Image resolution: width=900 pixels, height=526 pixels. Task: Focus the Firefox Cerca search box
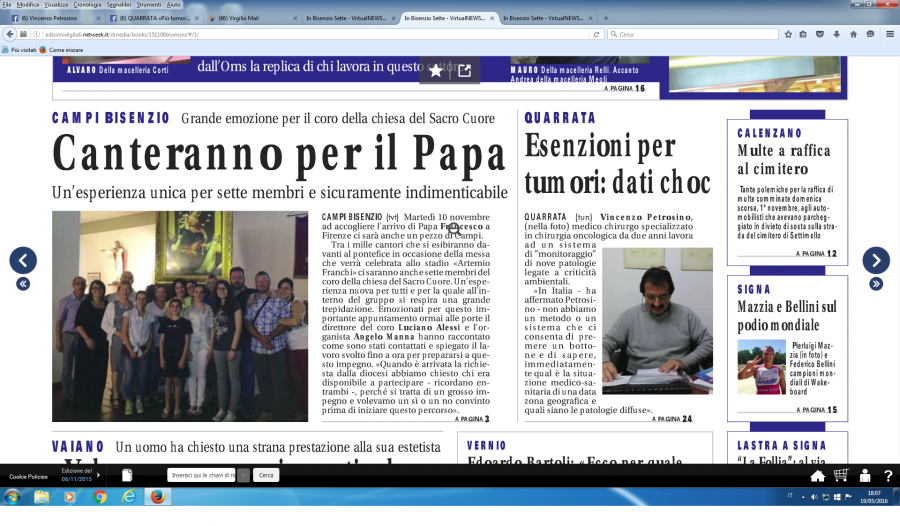pyautogui.click(x=693, y=34)
